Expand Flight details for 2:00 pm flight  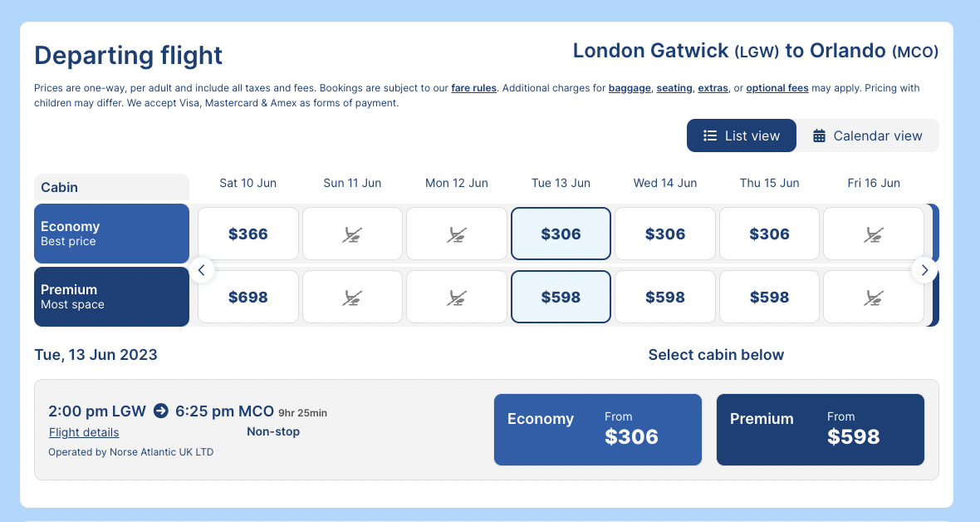(84, 432)
